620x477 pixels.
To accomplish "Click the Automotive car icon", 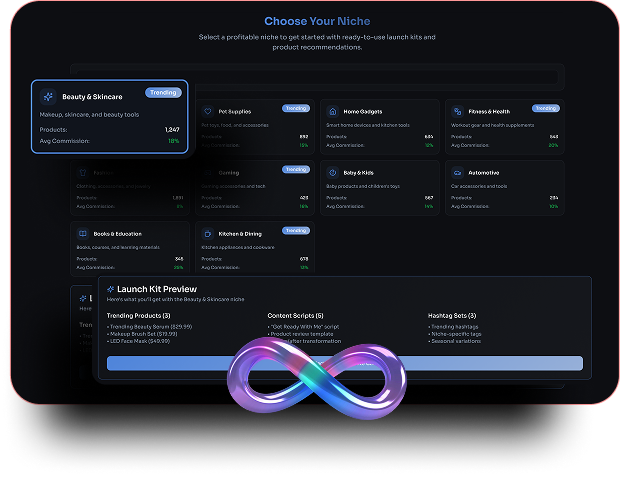I will (457, 172).
